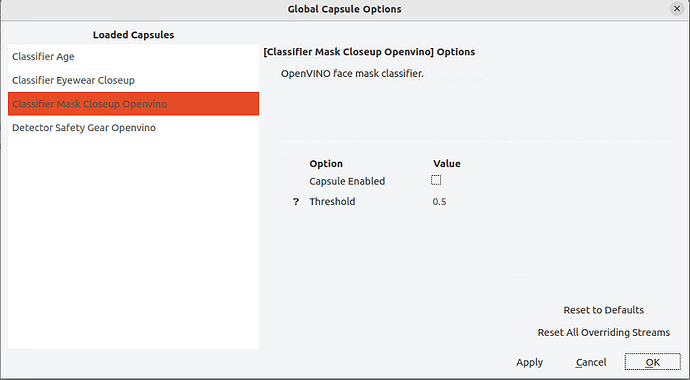Click the Value column header
Viewport: 690px width, 380px height.
[x=447, y=164]
